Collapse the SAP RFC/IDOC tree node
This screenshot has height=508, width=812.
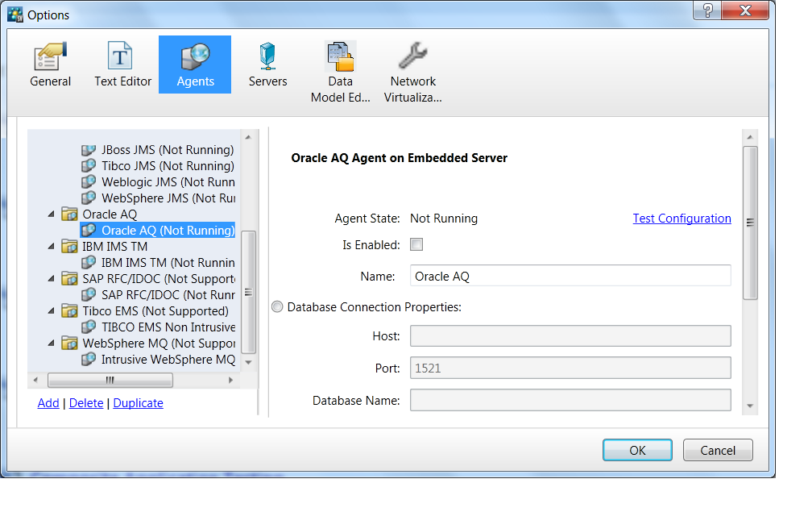(52, 279)
